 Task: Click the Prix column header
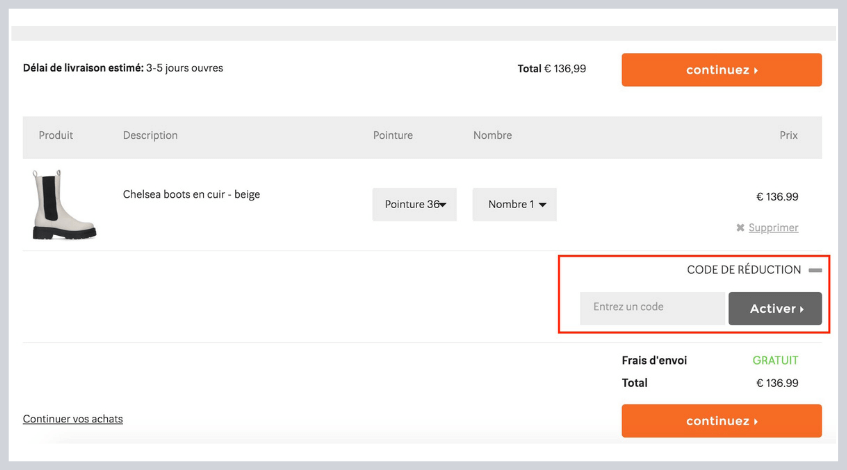click(x=788, y=135)
